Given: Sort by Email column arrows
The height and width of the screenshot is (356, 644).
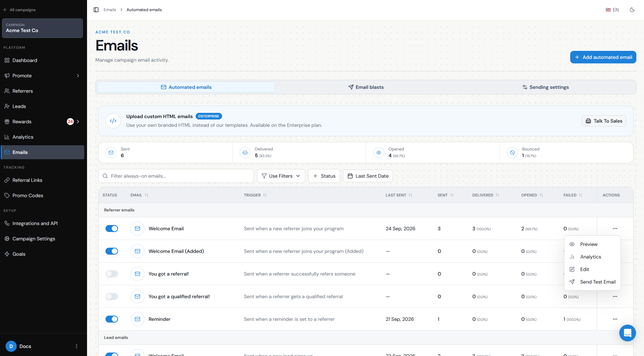Looking at the screenshot, I should tap(147, 195).
